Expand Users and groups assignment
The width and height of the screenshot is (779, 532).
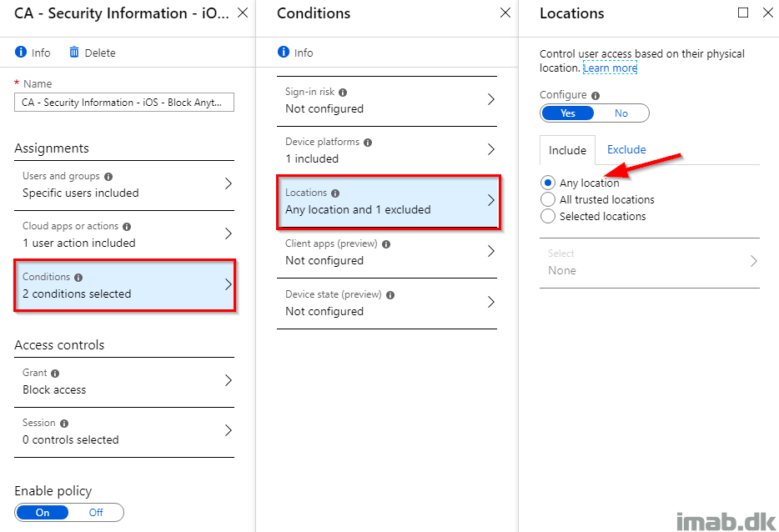tap(124, 185)
